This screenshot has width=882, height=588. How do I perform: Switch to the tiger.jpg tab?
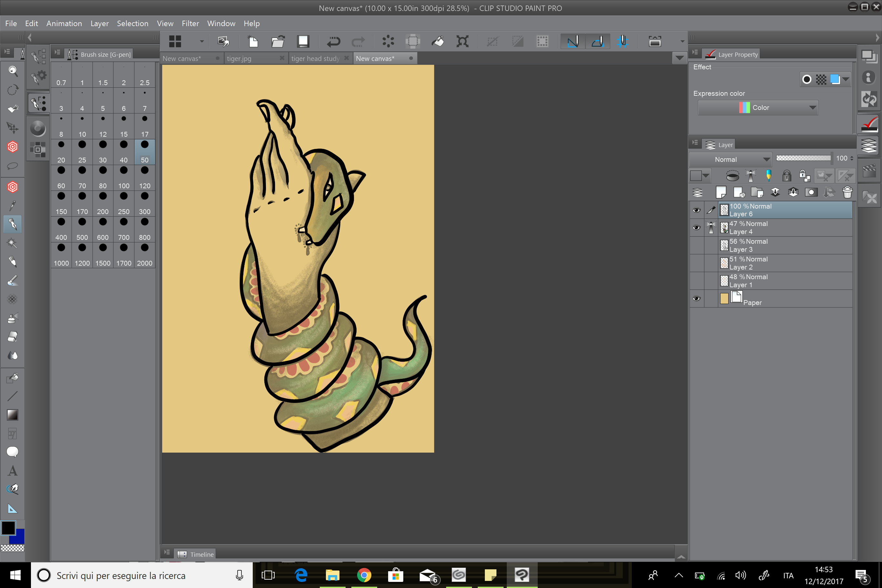[x=239, y=58]
